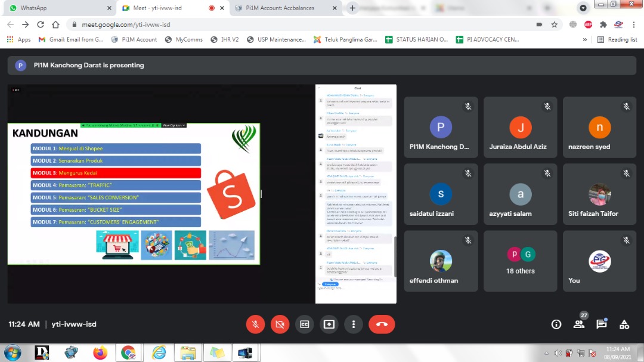Image resolution: width=644 pixels, height=362 pixels.
Task: Click the shared presentation screen
Action: click(202, 194)
